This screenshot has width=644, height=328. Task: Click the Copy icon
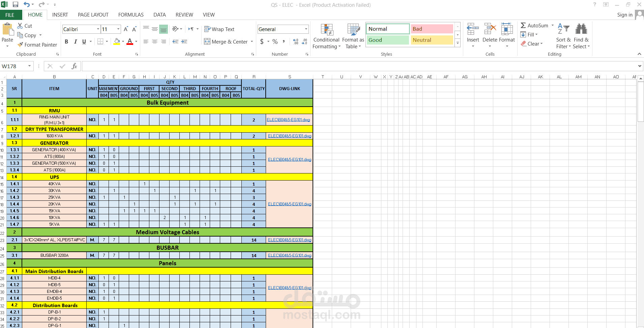[x=20, y=35]
